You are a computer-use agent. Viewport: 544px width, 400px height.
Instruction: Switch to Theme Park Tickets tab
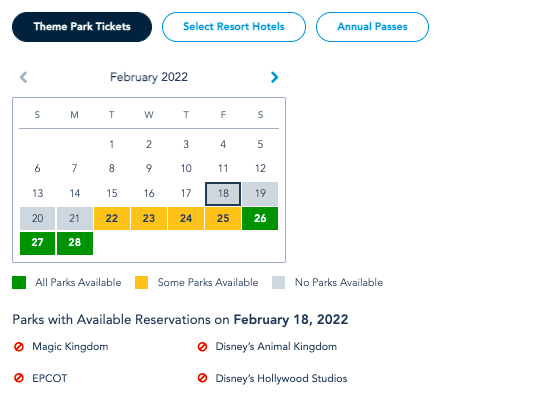click(x=82, y=27)
